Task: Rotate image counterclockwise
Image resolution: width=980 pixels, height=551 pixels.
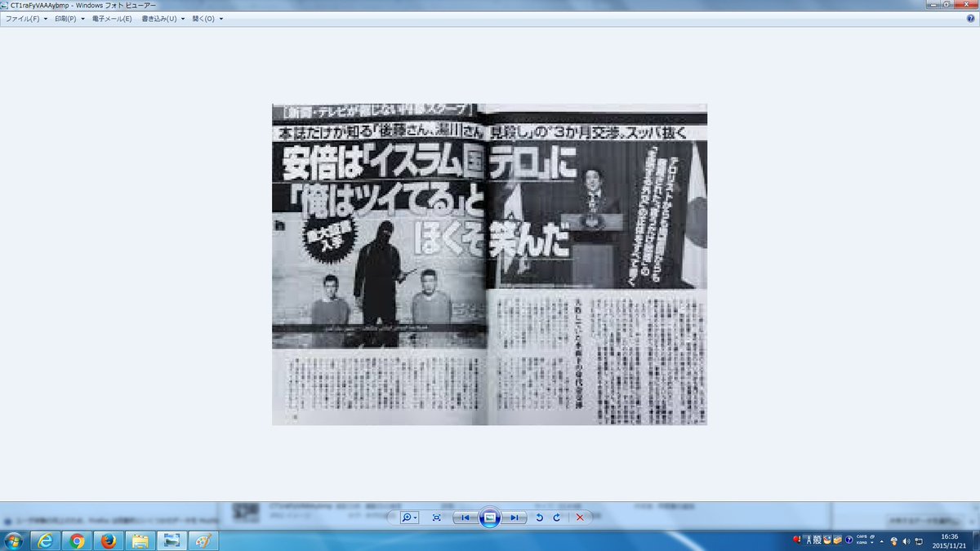Action: coord(539,518)
